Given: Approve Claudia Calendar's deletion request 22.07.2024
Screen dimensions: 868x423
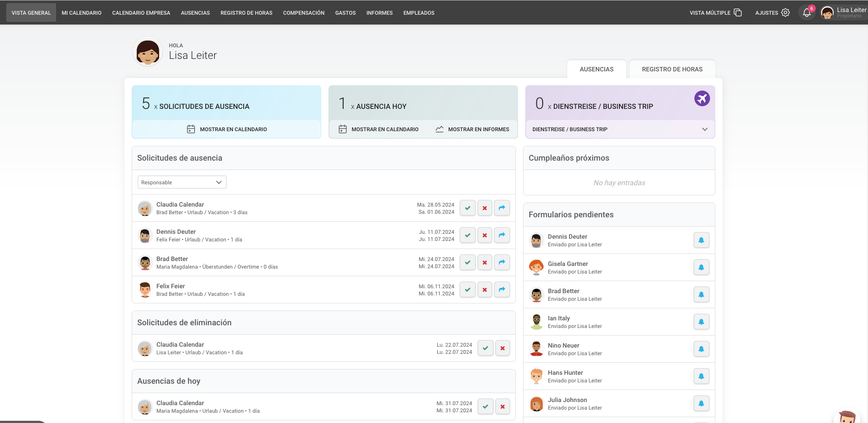Looking at the screenshot, I should 485,348.
